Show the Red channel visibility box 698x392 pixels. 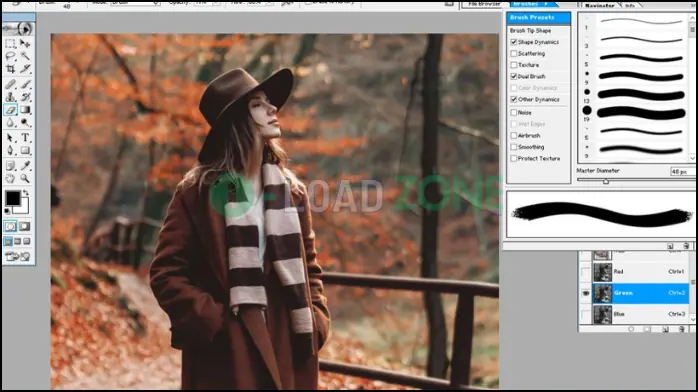585,272
